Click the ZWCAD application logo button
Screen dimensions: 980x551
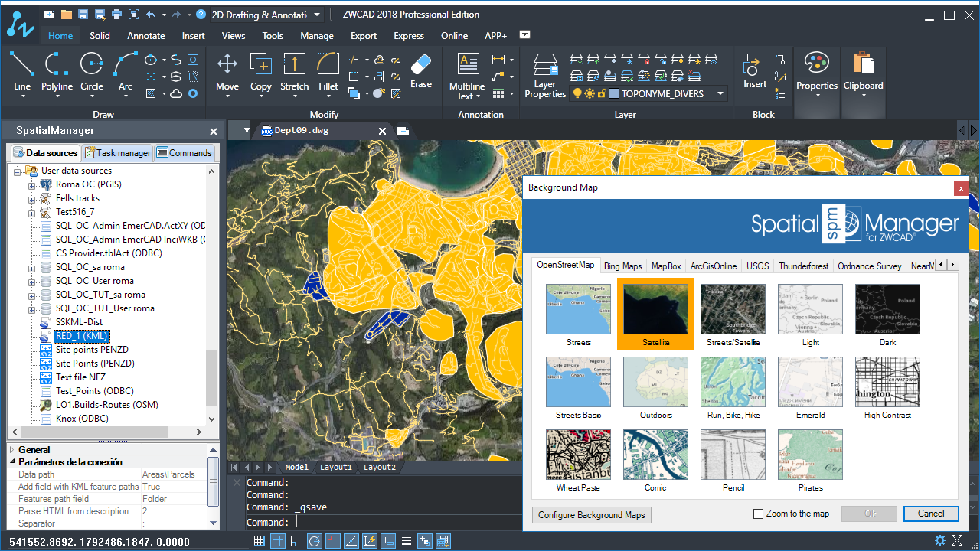pos(20,24)
